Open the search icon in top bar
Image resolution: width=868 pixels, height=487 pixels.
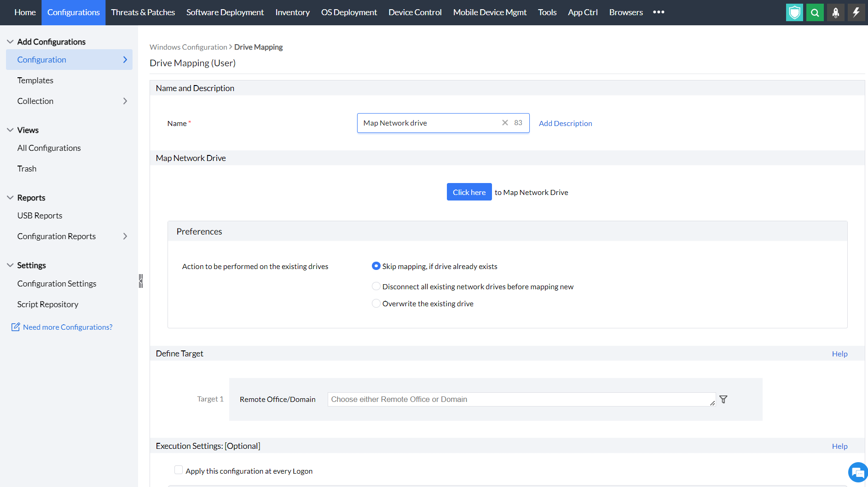(815, 12)
